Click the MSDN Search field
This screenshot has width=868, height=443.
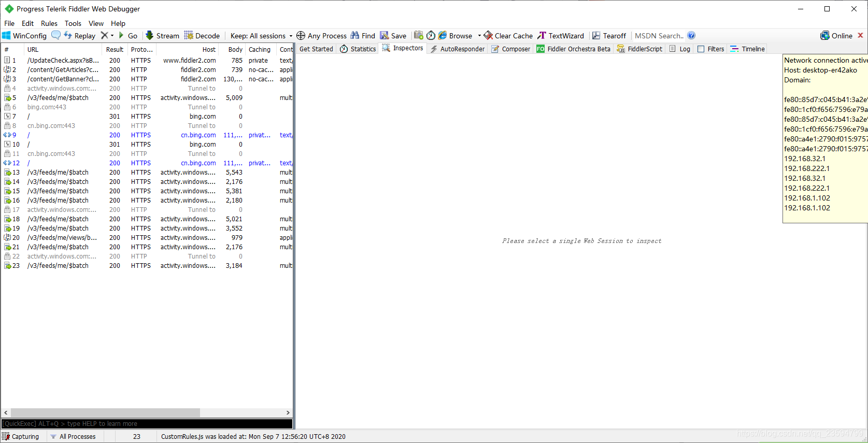pos(659,36)
